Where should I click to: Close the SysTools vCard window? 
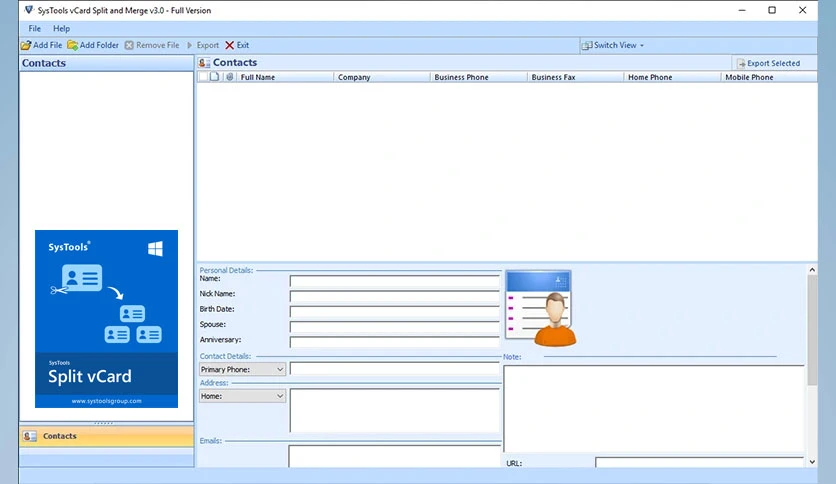[x=802, y=10]
